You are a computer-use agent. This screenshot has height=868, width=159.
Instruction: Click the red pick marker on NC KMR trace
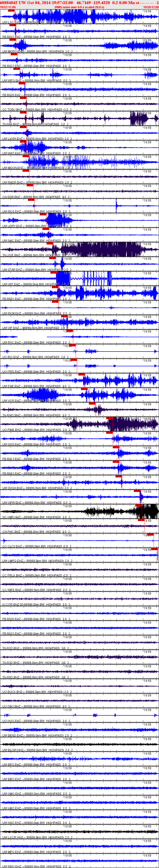[x=138, y=505]
